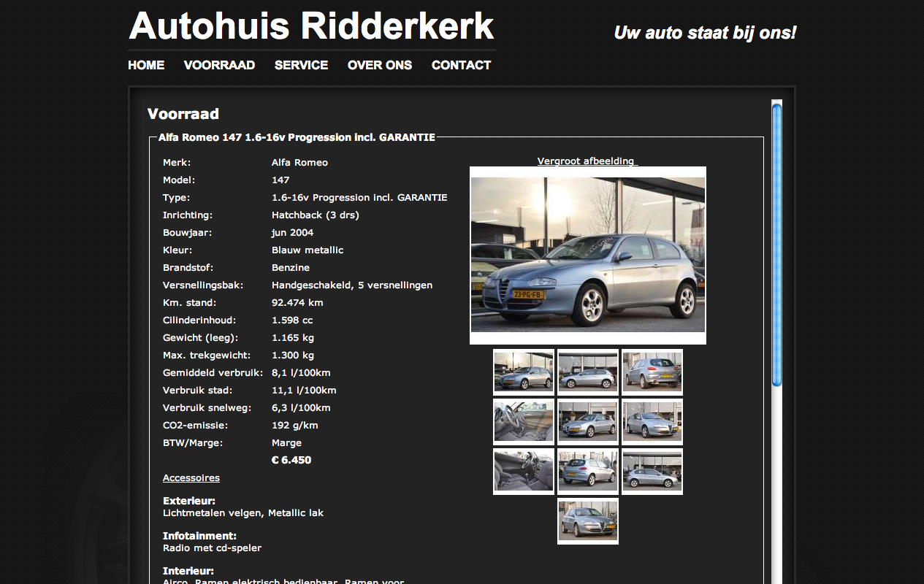
Task: Click the 'Cilinderinhoud:' label
Action: (201, 320)
